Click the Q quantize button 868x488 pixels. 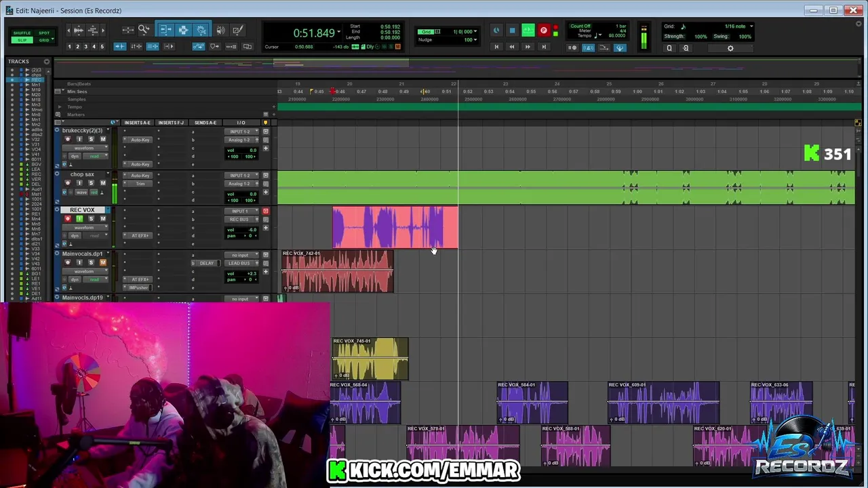tap(669, 48)
